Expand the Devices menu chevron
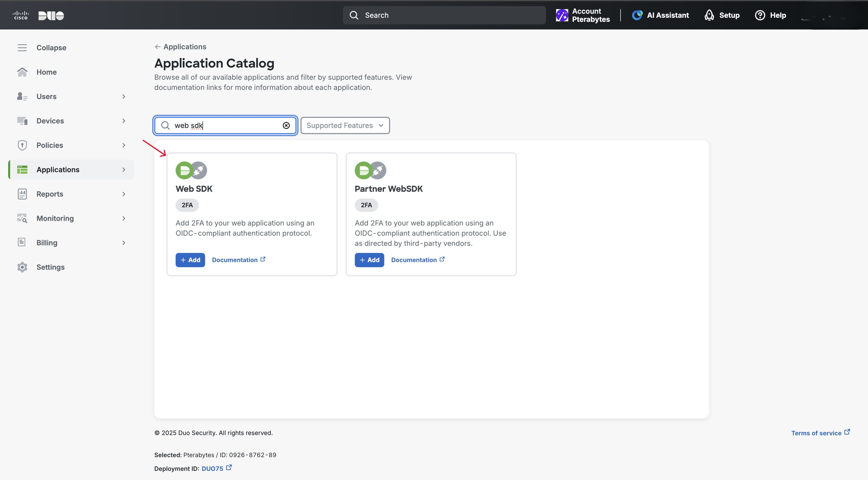Screen dimensions: 868x480 (124, 121)
